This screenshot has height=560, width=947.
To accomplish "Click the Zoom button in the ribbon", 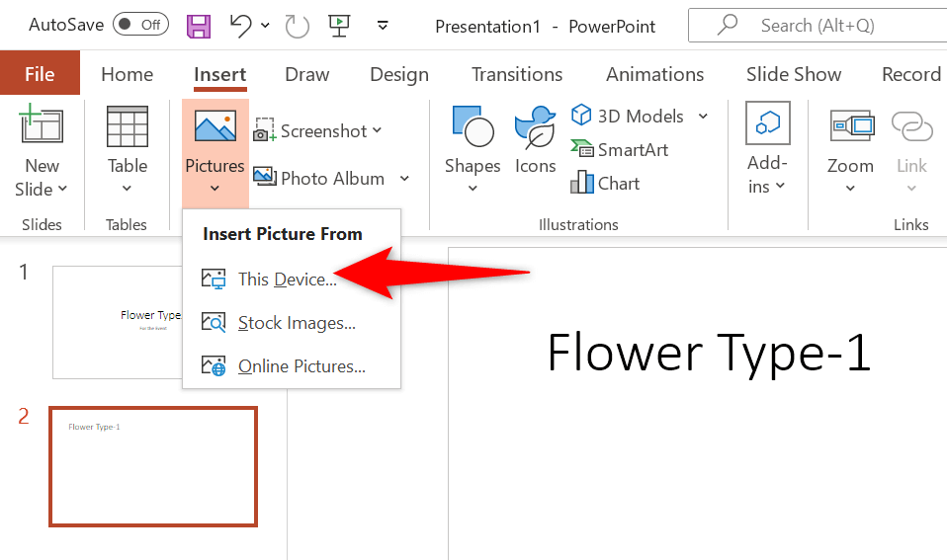I will pos(850,150).
